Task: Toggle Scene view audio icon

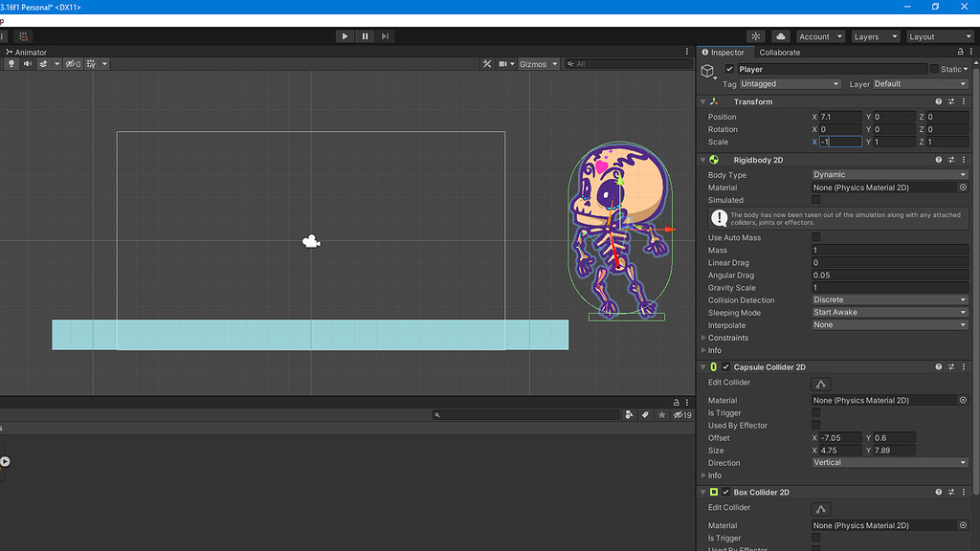Action: pyautogui.click(x=27, y=63)
